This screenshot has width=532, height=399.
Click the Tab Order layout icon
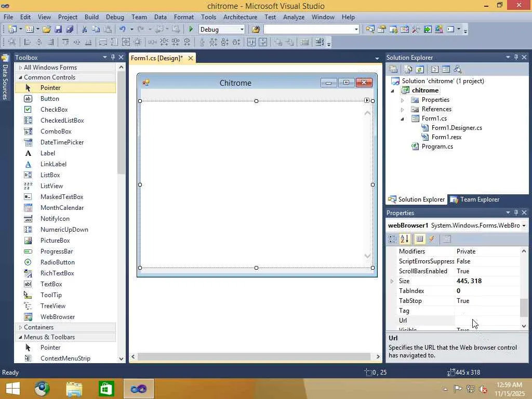click(x=320, y=42)
